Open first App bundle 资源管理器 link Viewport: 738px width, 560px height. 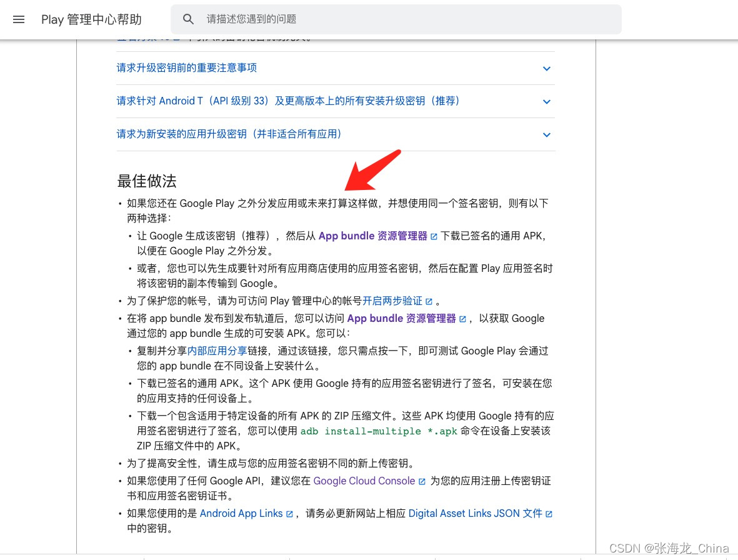coord(373,236)
